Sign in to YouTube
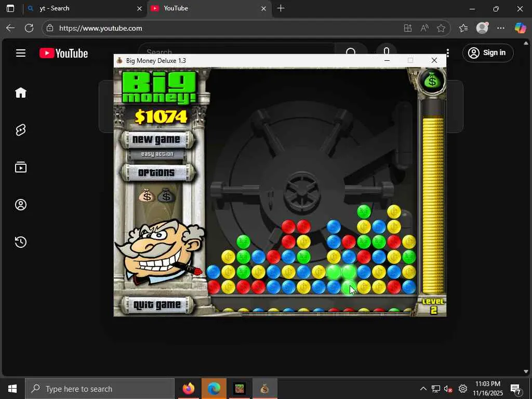Screen dimensions: 532x399 [488, 53]
